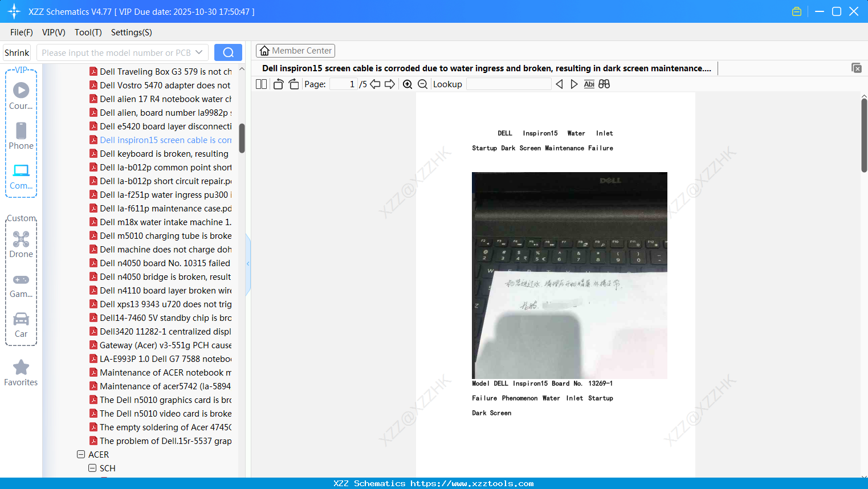
Task: Go to the previous page arrow
Action: pyautogui.click(x=375, y=84)
